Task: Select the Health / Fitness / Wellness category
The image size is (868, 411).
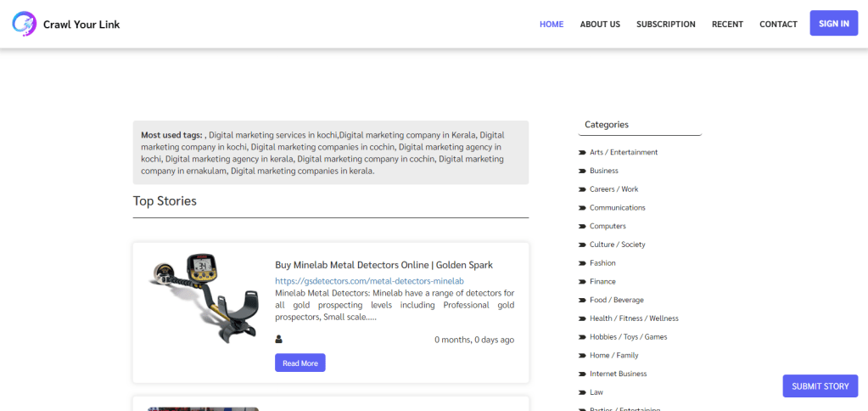Action: tap(634, 318)
